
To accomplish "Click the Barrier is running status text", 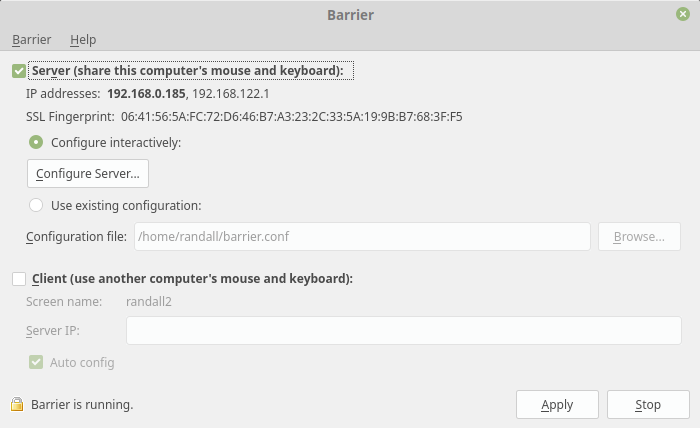I will (82, 405).
